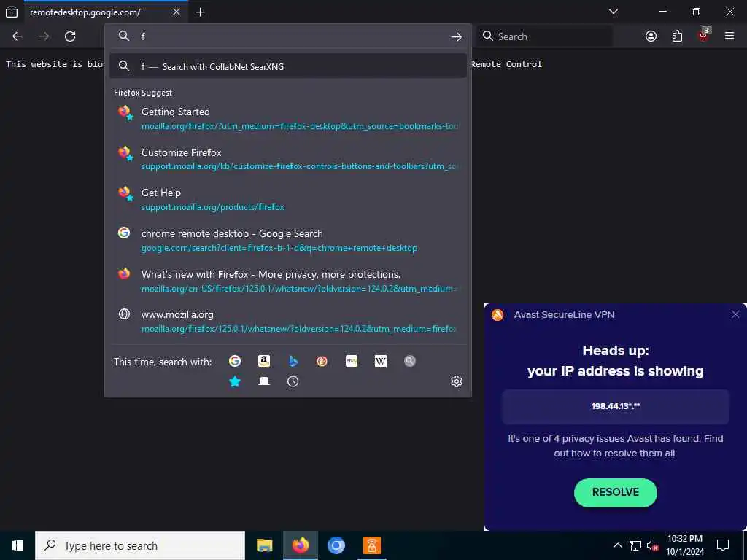Open the Windows notification center

[x=723, y=545]
